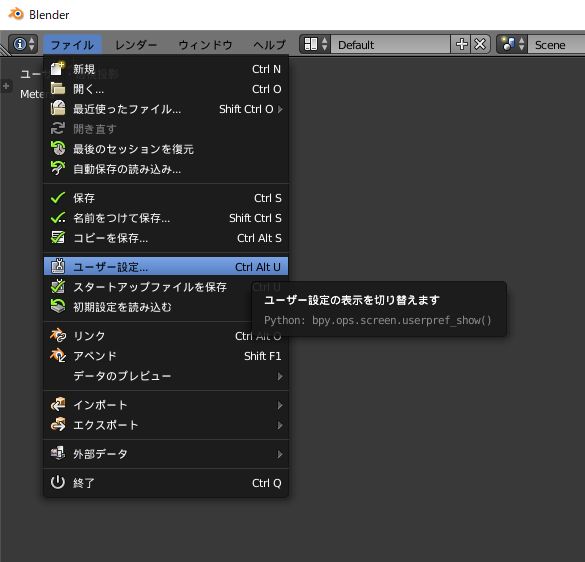
Task: Click the 初期設定を読み込む icon
Action: [x=58, y=306]
